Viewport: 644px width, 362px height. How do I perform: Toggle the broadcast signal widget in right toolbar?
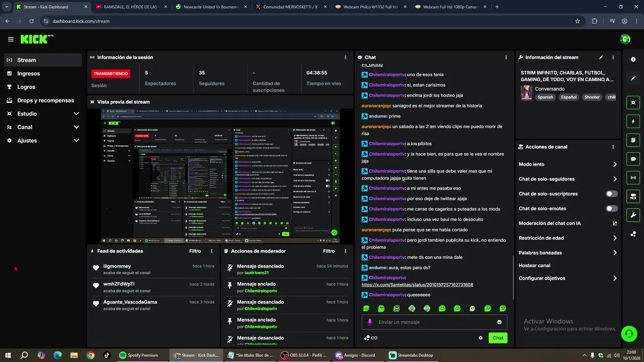click(x=633, y=177)
